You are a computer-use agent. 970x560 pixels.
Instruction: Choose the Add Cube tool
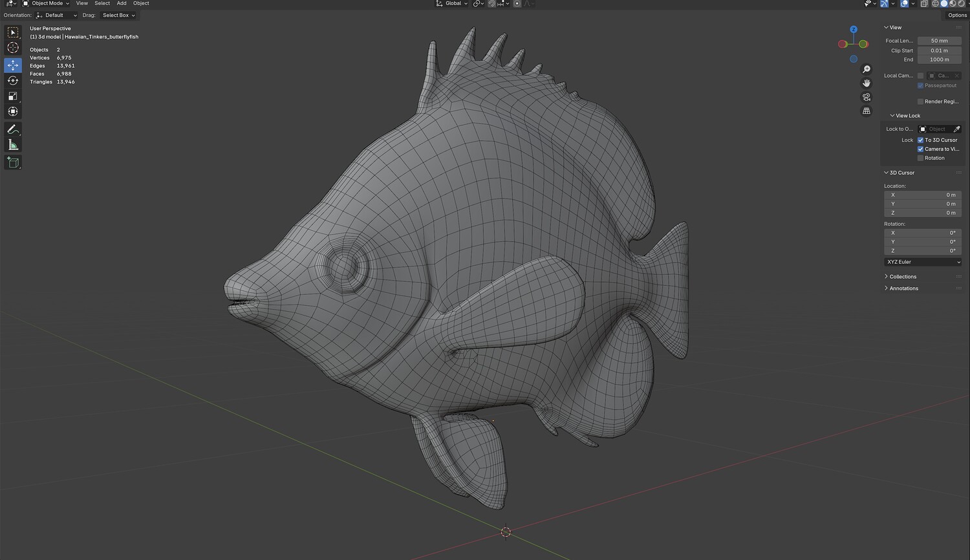point(13,162)
